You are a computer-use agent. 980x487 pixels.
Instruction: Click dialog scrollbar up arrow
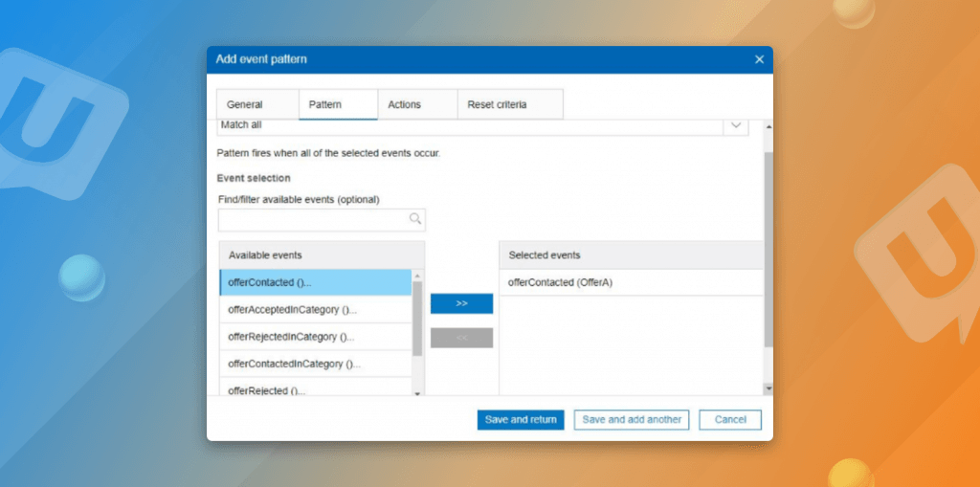pyautogui.click(x=768, y=127)
